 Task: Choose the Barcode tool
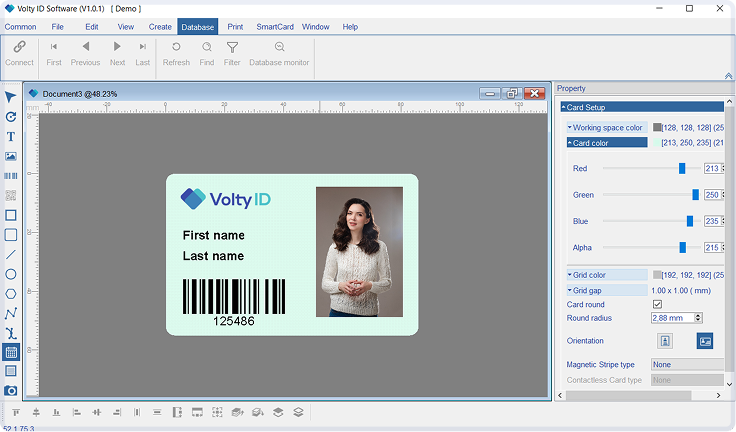(x=11, y=176)
